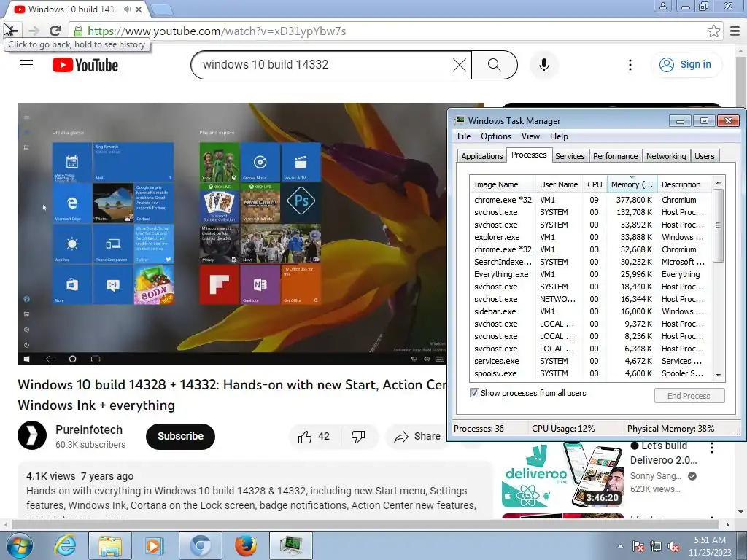
Task: Click the browser forward arrow
Action: pos(34,31)
